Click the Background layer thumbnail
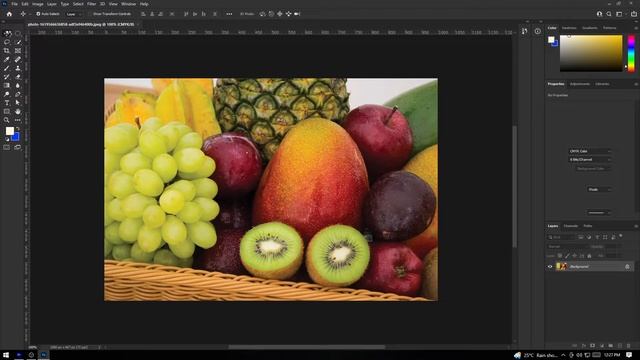The width and height of the screenshot is (640, 360). (x=562, y=267)
